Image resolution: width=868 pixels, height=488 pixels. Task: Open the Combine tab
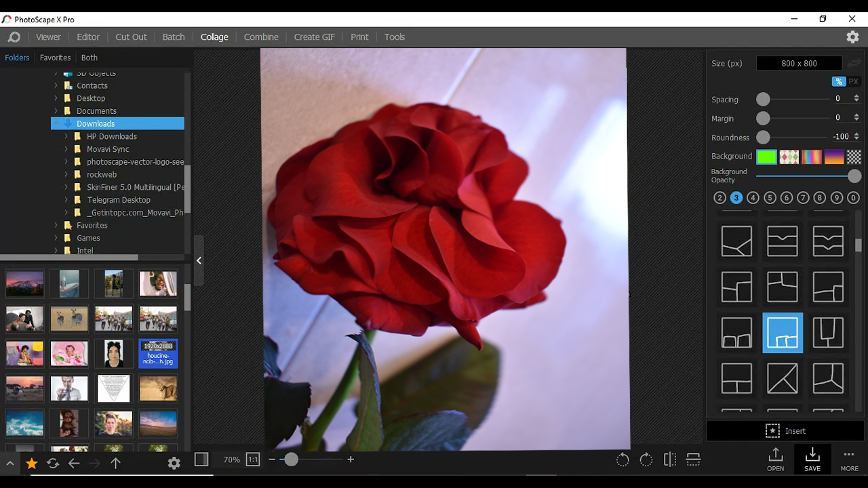(x=261, y=37)
